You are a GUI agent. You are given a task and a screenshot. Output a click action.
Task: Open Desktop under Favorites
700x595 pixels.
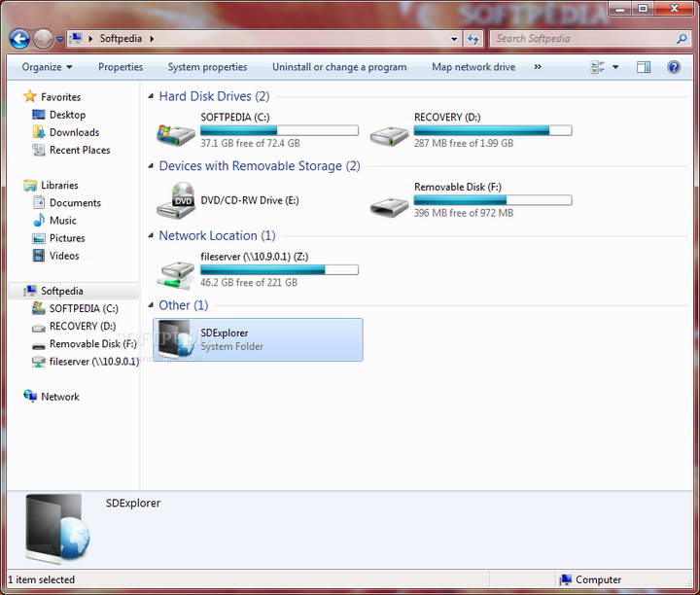(67, 115)
